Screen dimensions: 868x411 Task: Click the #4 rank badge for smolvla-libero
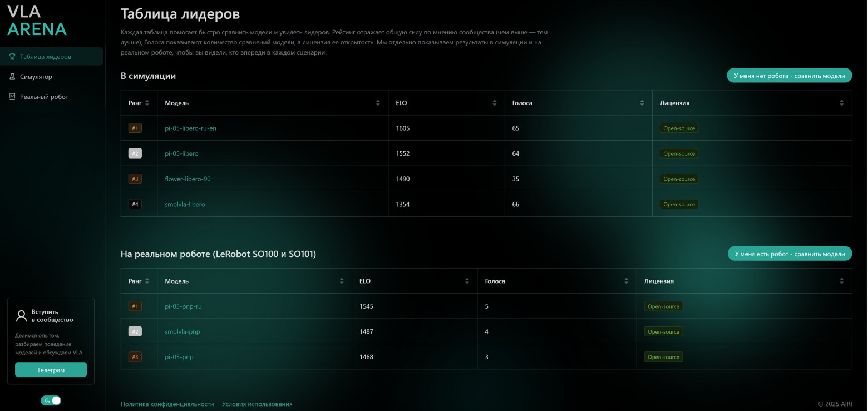coord(135,205)
